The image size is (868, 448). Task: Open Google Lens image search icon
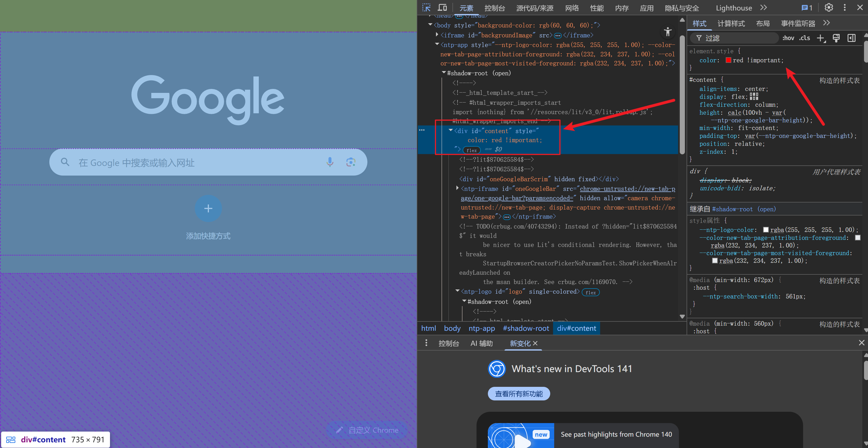coord(351,162)
